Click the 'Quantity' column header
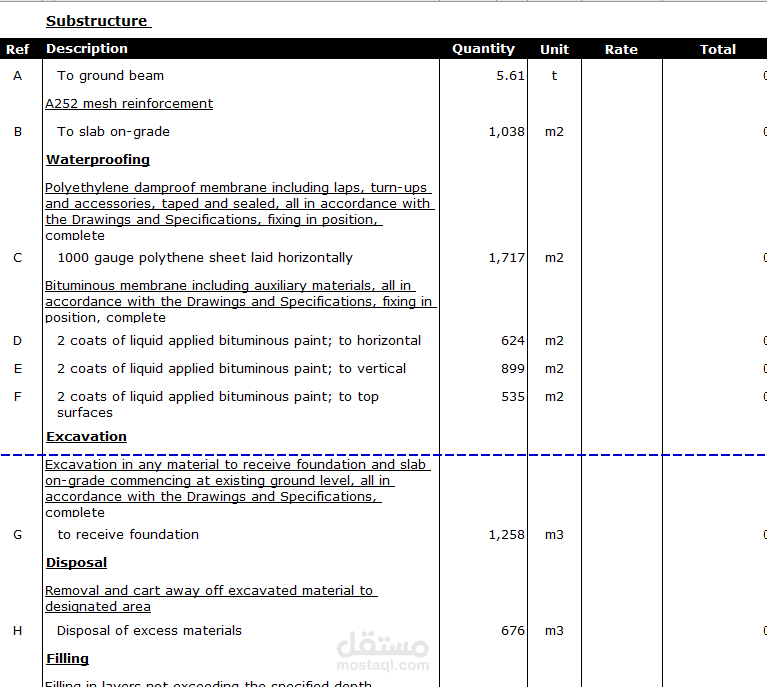This screenshot has width=767, height=687. pos(483,49)
